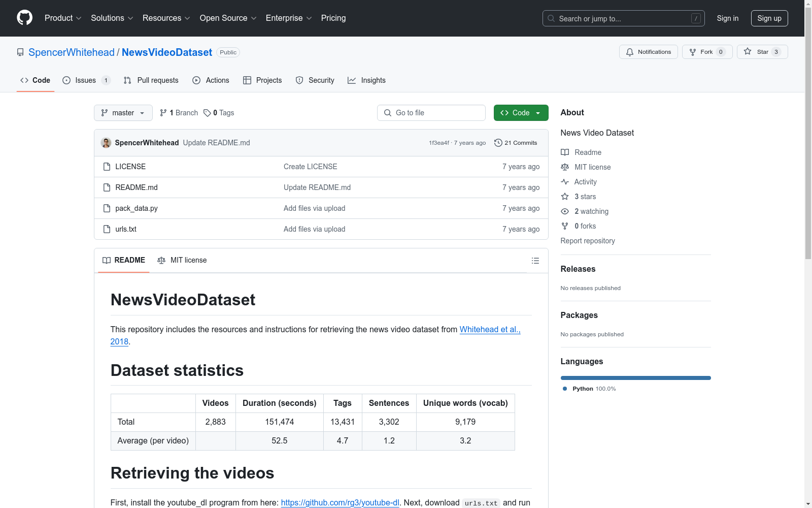The height and width of the screenshot is (508, 812).
Task: Click the eye icon beside 2 watching
Action: (565, 211)
